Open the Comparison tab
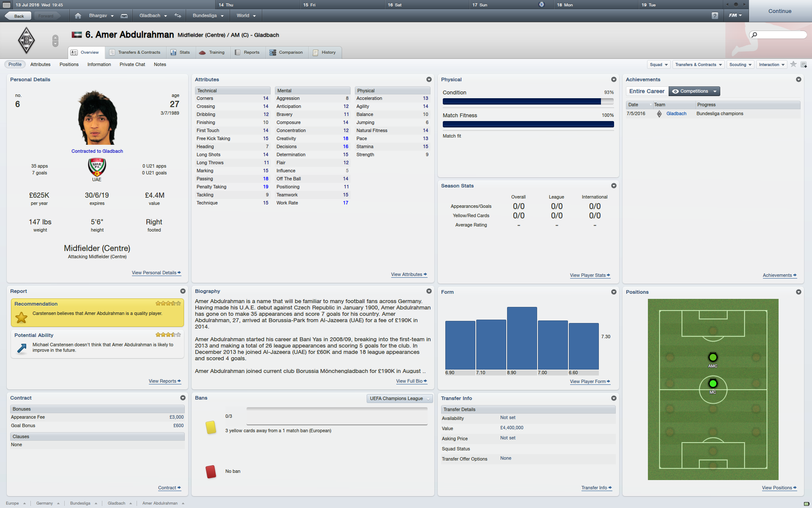The image size is (812, 508). (x=286, y=52)
